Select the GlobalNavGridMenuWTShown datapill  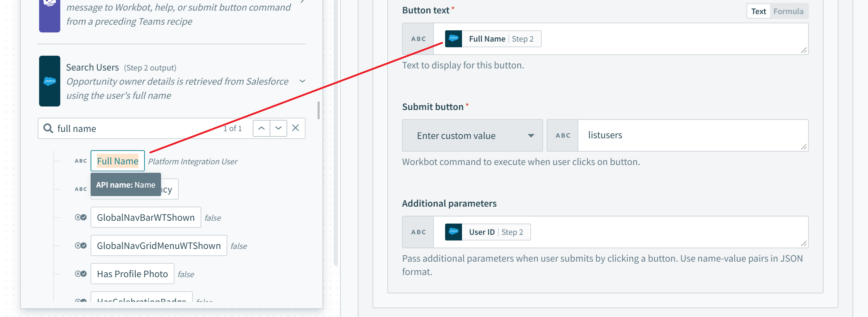click(159, 246)
